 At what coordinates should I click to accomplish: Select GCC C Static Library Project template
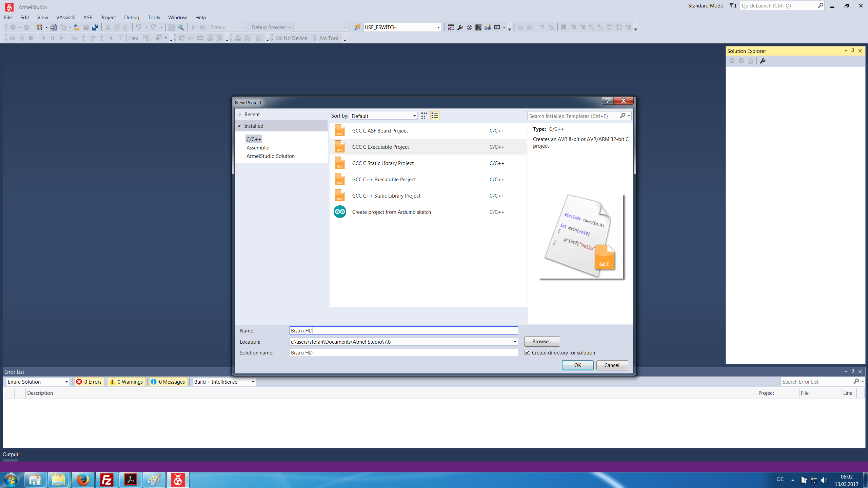(x=428, y=163)
